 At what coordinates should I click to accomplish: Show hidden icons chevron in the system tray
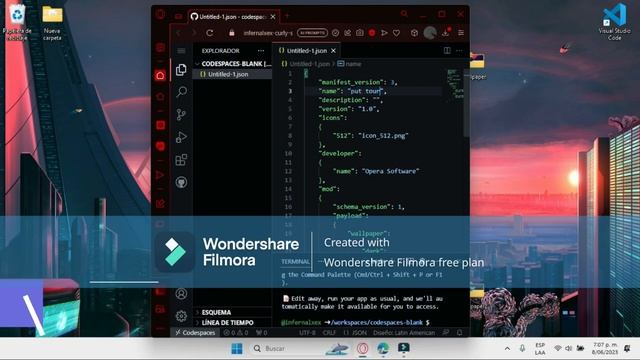(x=507, y=349)
